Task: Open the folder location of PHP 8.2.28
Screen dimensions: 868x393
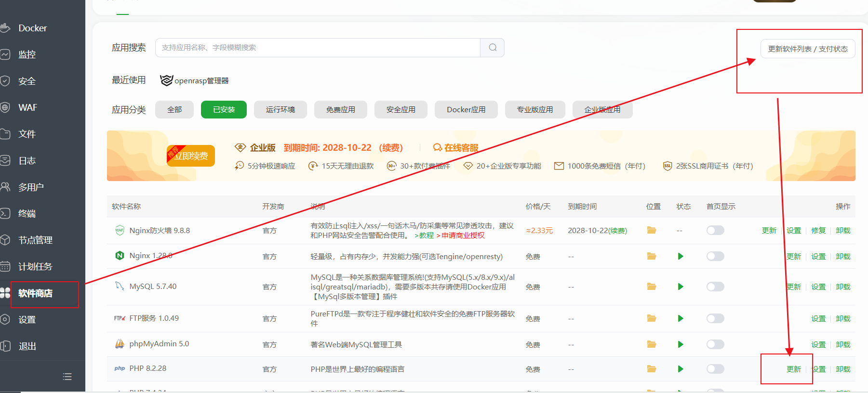Action: coord(652,369)
